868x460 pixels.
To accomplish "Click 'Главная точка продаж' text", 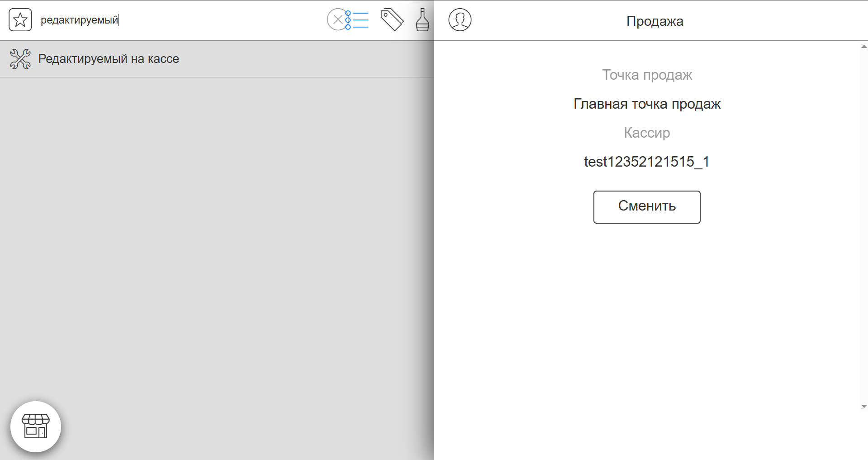I will (x=647, y=104).
